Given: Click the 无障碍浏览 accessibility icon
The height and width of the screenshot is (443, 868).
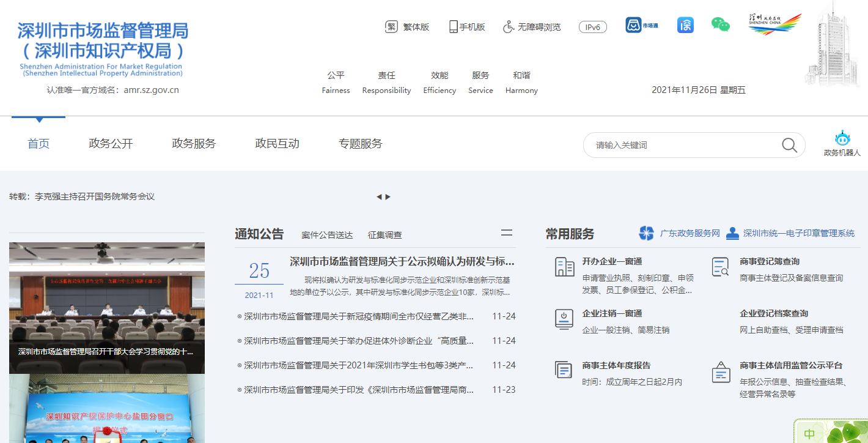Looking at the screenshot, I should (x=507, y=26).
